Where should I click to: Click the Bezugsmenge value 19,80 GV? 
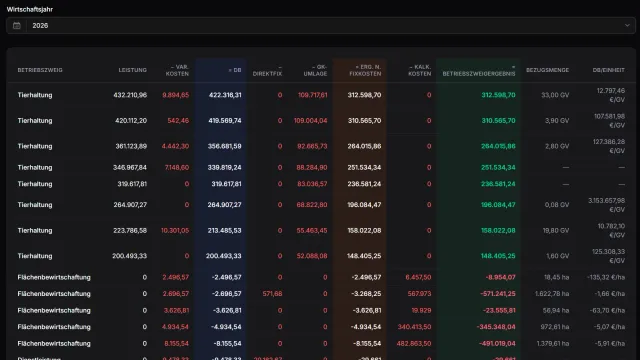[x=556, y=231]
